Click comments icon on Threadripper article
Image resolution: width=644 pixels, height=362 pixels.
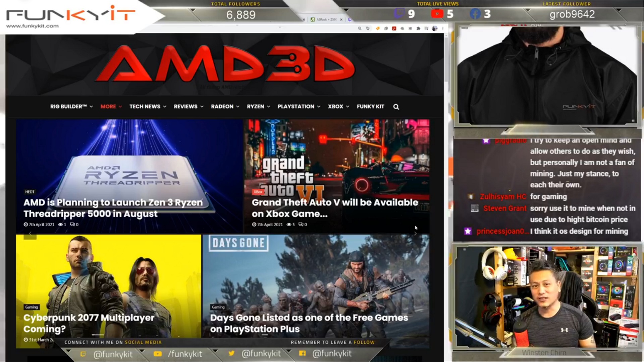(72, 224)
